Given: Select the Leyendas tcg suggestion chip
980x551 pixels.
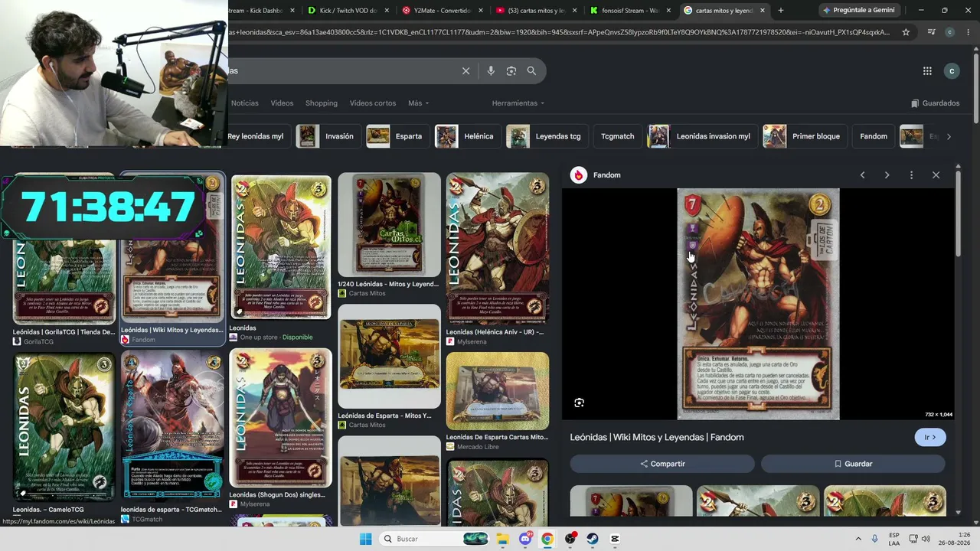Looking at the screenshot, I should pyautogui.click(x=547, y=136).
